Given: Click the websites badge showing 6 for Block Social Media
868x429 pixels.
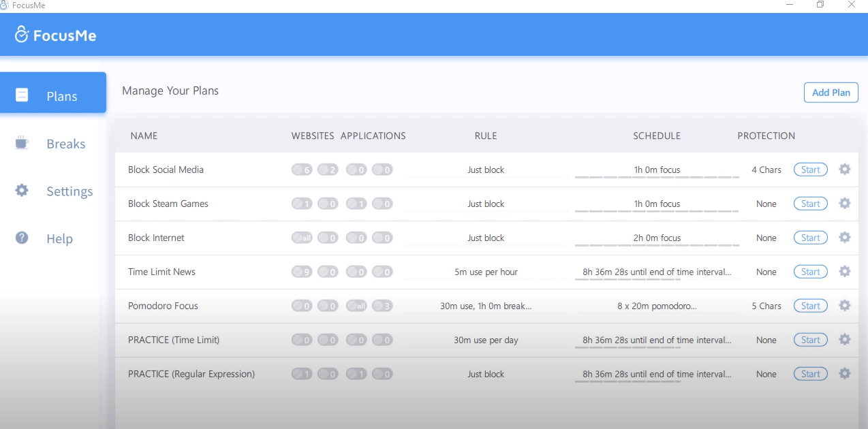Looking at the screenshot, I should (302, 170).
